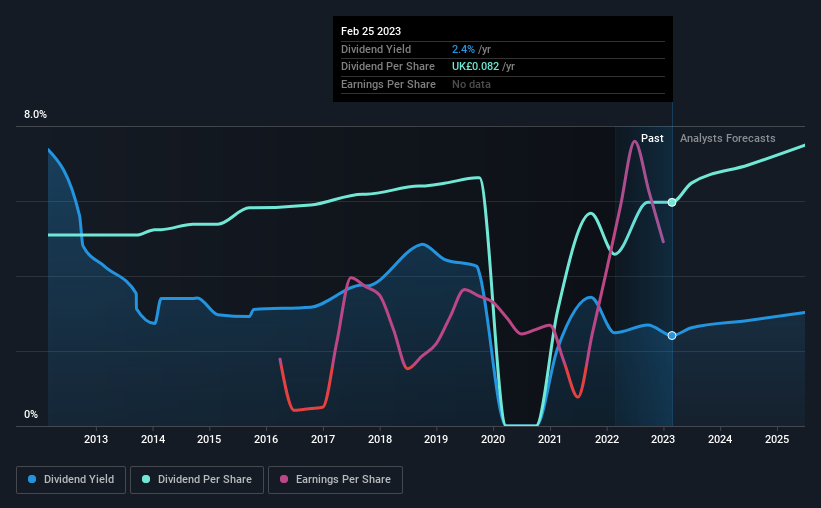Click the 0% y-axis label
This screenshot has width=821, height=508.
31,414
